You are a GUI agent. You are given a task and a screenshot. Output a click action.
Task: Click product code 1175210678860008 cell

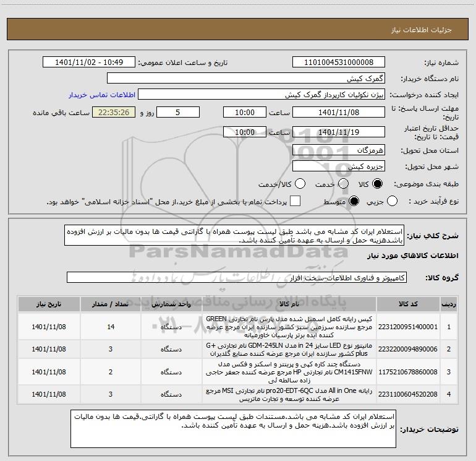(x=408, y=372)
